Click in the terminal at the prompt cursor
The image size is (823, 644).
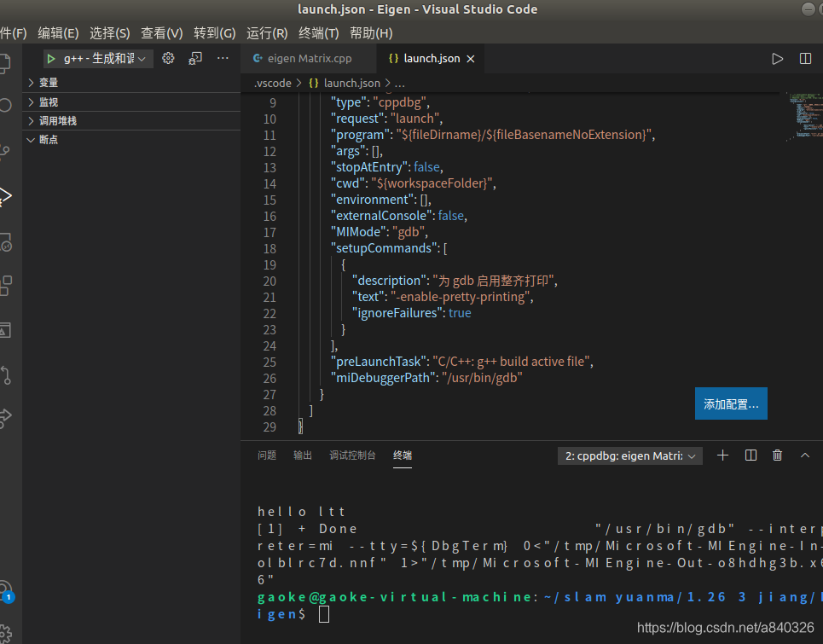click(324, 614)
